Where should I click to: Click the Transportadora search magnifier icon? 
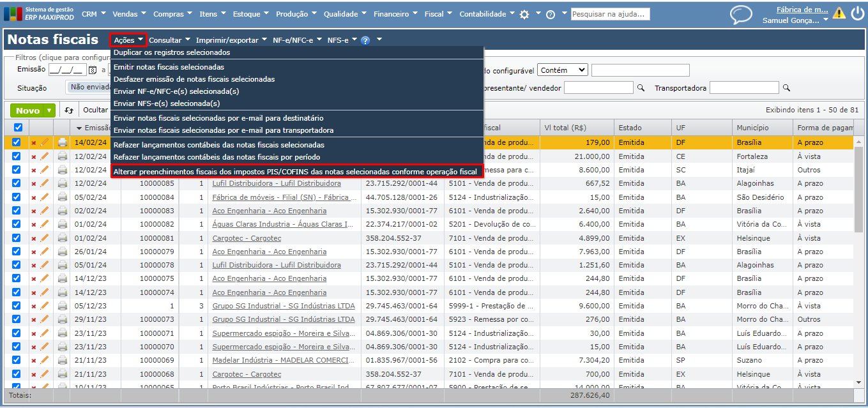[787, 88]
